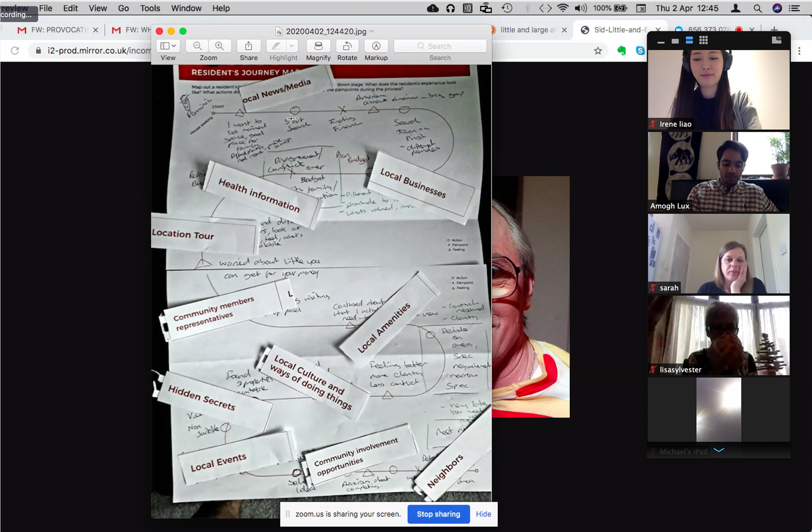This screenshot has width=812, height=532.
Task: Expand the 20200402_124420.jpg title dropdown
Action: tap(372, 31)
